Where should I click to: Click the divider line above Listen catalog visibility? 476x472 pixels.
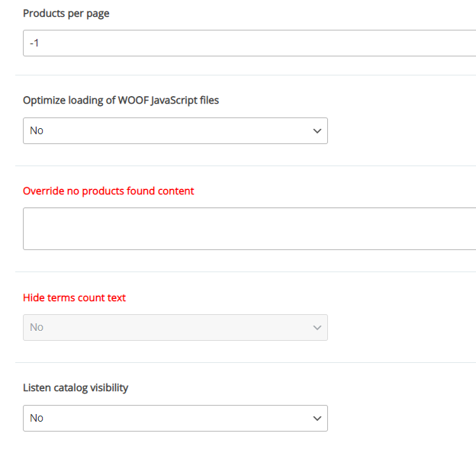click(x=246, y=362)
